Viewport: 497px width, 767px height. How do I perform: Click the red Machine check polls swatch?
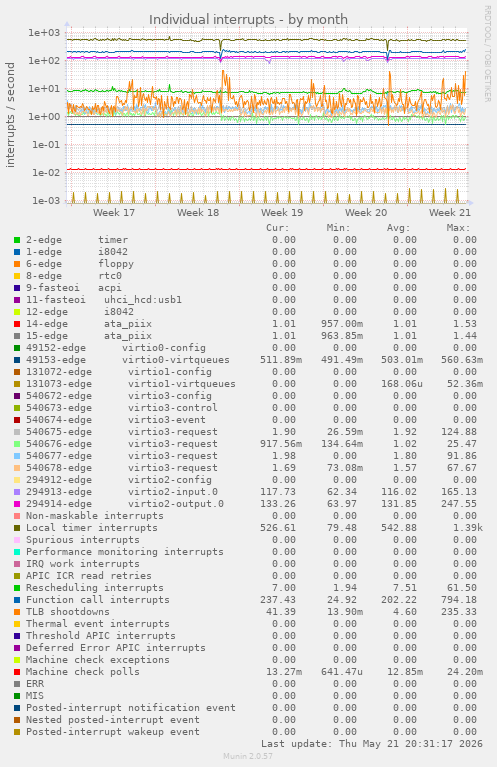point(17,672)
